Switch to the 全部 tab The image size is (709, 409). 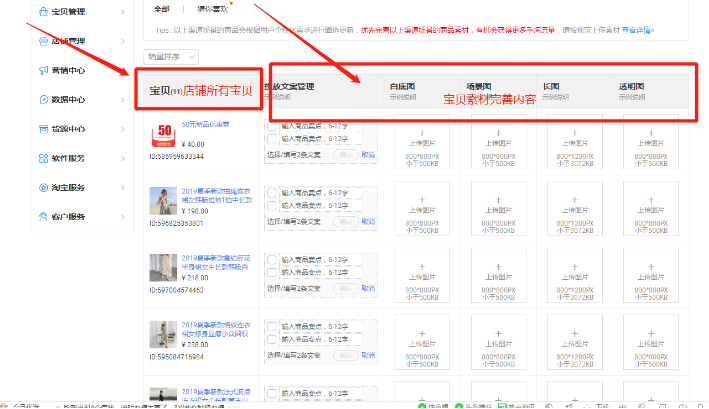click(x=162, y=9)
